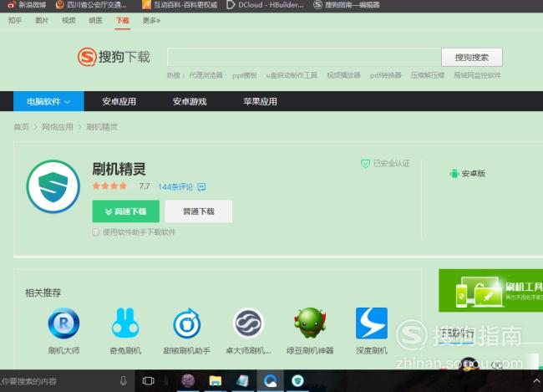The width and height of the screenshot is (543, 392).
Task: Go to 网络应用 in the breadcrumb
Action: 58,127
